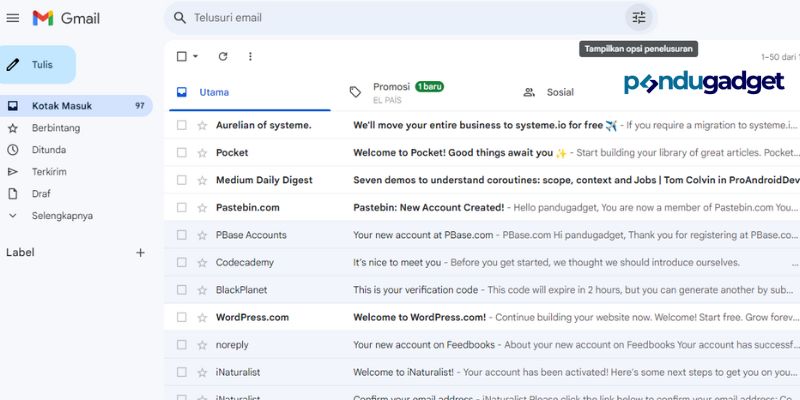This screenshot has height=400, width=800.
Task: Star the WordPress.com email
Action: [x=203, y=318]
